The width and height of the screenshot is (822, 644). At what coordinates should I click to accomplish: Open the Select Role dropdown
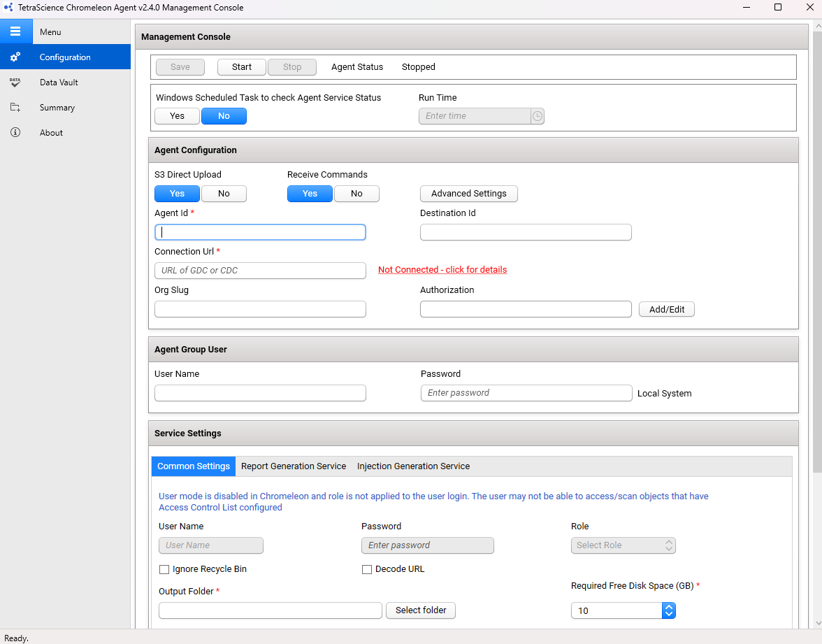click(x=623, y=545)
